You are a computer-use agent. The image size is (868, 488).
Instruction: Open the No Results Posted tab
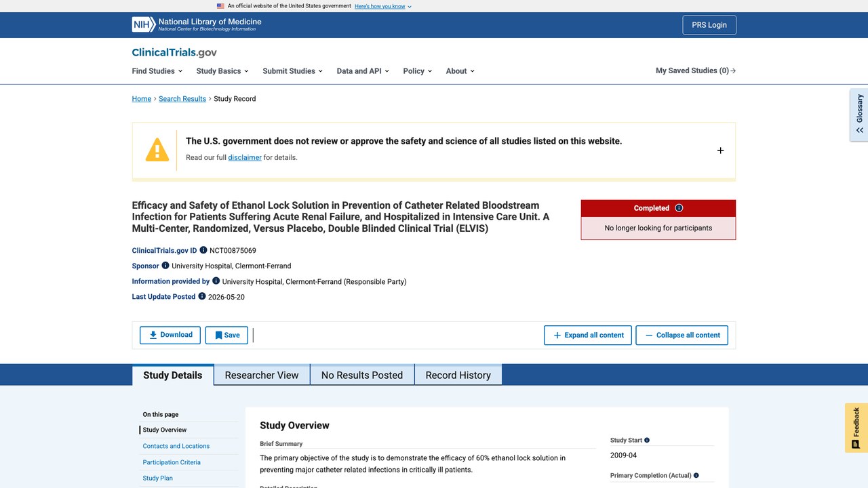click(362, 375)
